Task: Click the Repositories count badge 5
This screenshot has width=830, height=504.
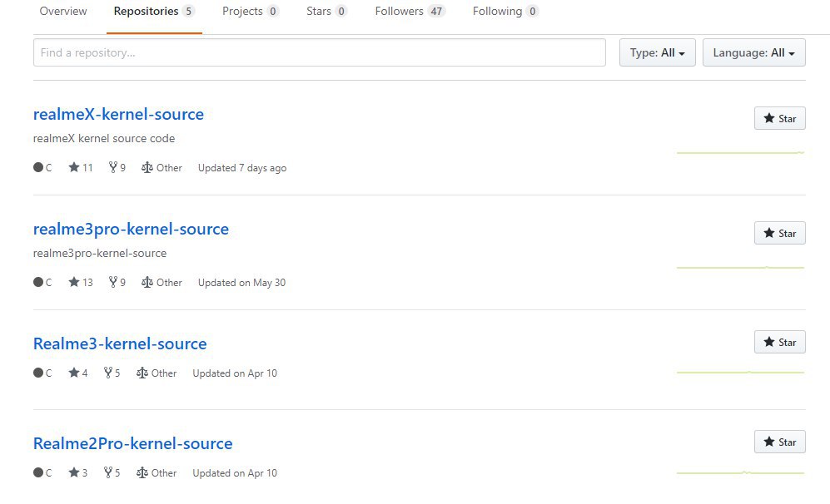Action: [x=188, y=11]
